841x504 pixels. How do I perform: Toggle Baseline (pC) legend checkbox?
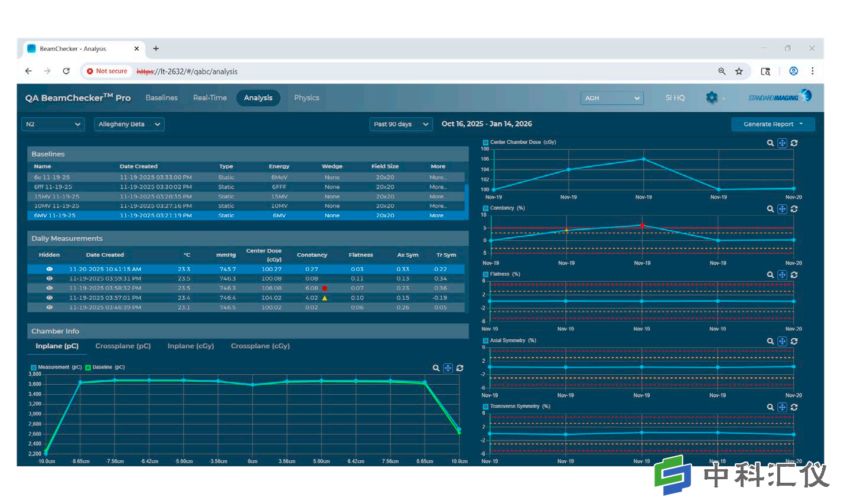88,368
